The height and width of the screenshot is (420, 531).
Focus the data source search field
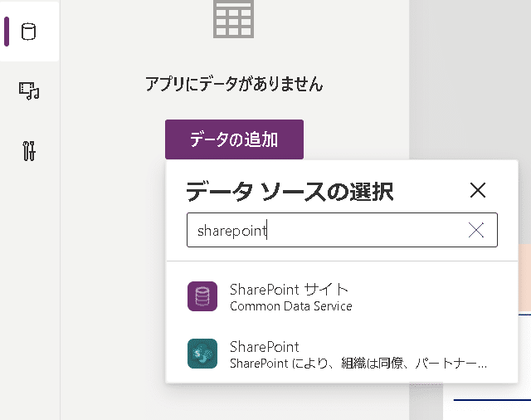pos(342,230)
